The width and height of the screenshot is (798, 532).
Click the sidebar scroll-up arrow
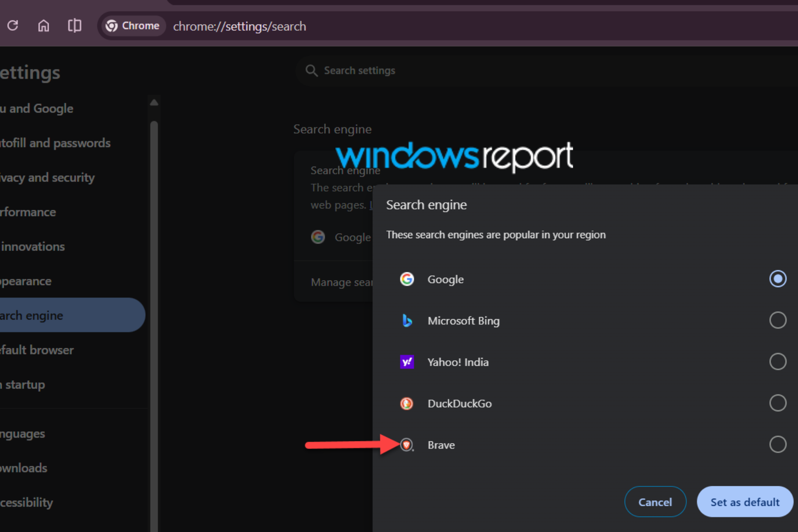(x=154, y=102)
